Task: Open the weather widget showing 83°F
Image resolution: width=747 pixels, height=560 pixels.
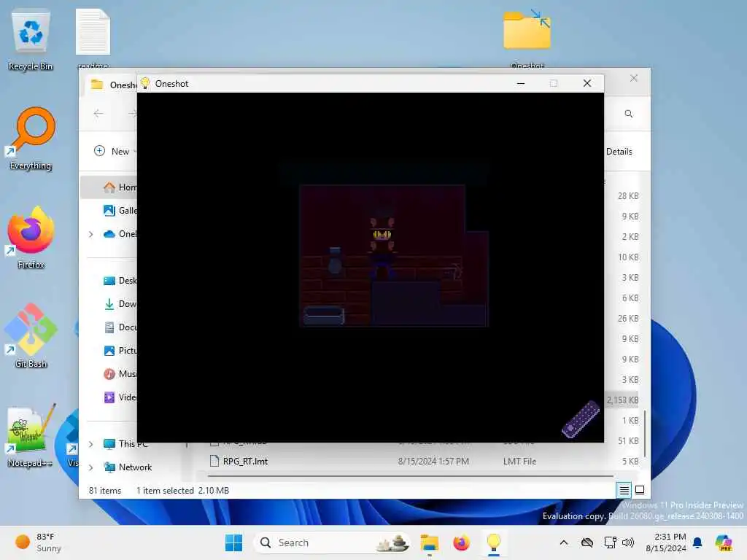Action: tap(38, 542)
